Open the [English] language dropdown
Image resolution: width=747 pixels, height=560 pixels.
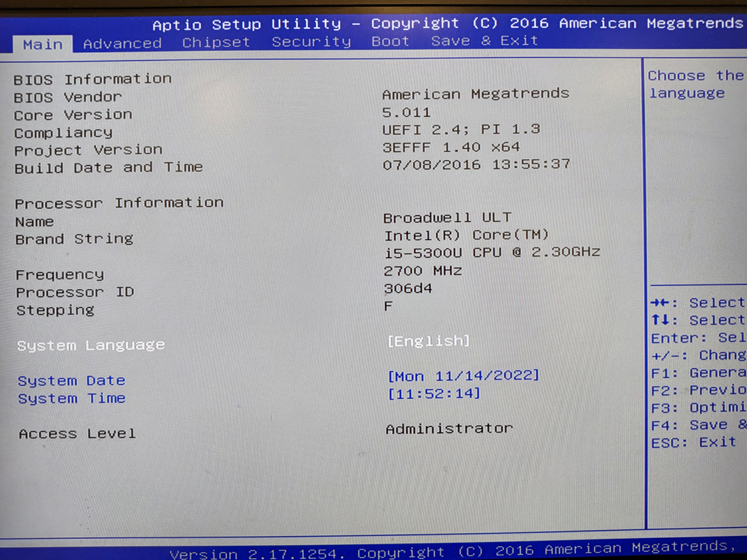(428, 341)
